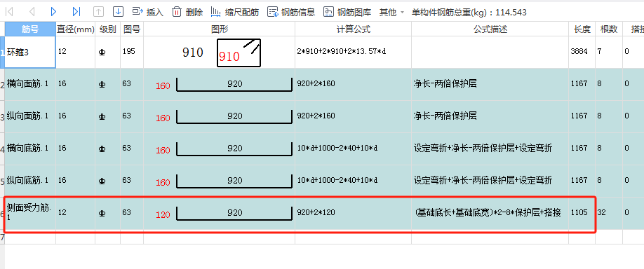This screenshot has height=269, width=644.
Task: Select the 长度 column header
Action: (x=582, y=29)
